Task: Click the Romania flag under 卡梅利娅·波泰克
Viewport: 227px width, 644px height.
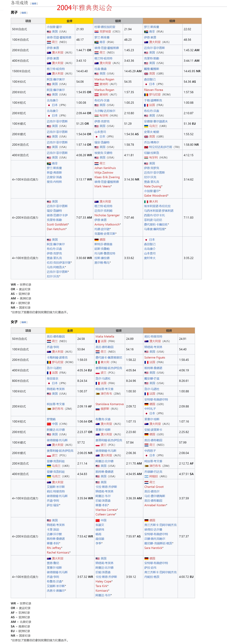Action: point(49,362)
